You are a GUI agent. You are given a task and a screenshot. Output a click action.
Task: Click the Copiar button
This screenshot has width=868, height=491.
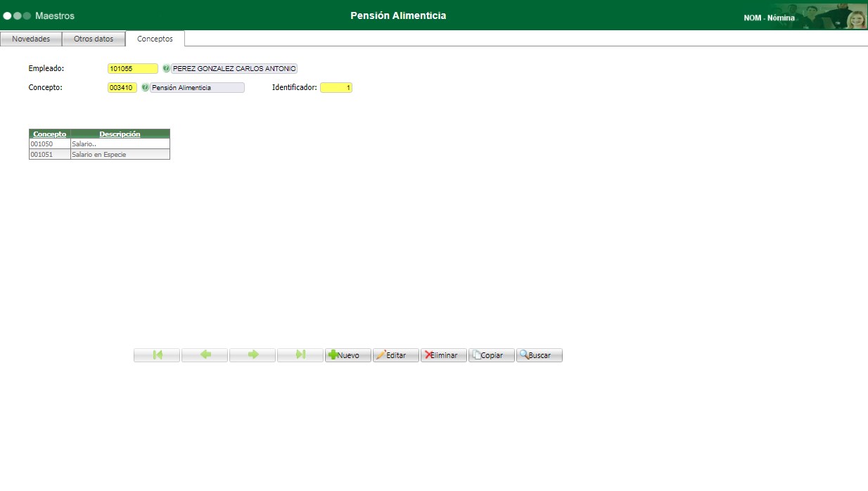click(x=492, y=355)
